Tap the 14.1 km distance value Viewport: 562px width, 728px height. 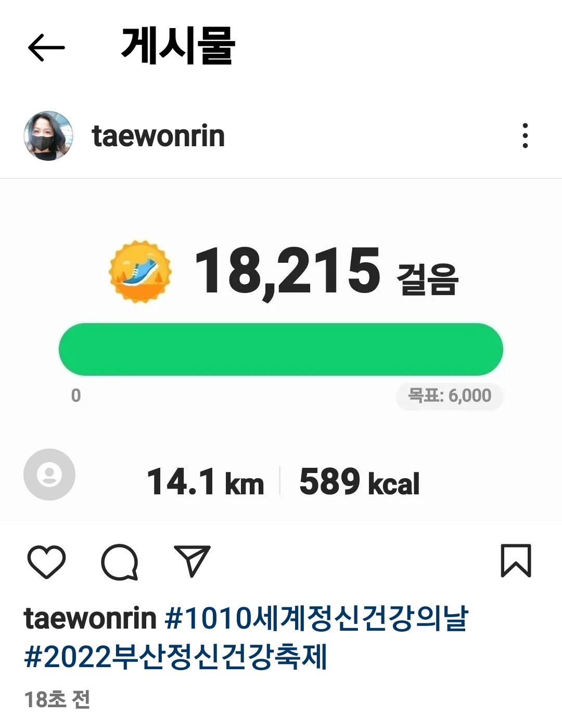(206, 482)
